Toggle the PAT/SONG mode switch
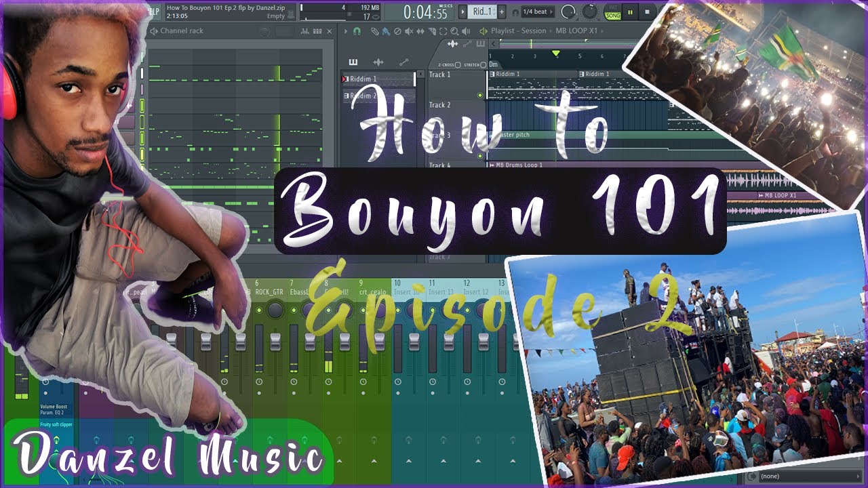Viewport: 868px width, 488px height. pos(613,12)
